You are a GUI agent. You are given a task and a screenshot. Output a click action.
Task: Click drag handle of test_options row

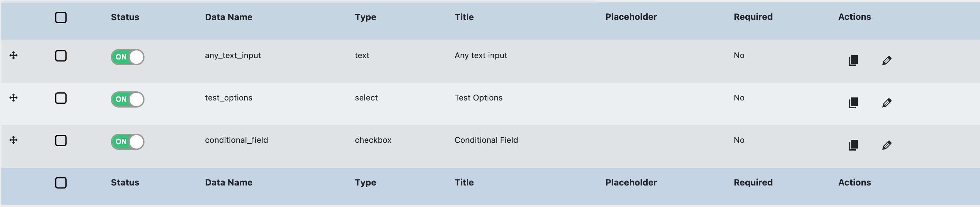coord(14,97)
